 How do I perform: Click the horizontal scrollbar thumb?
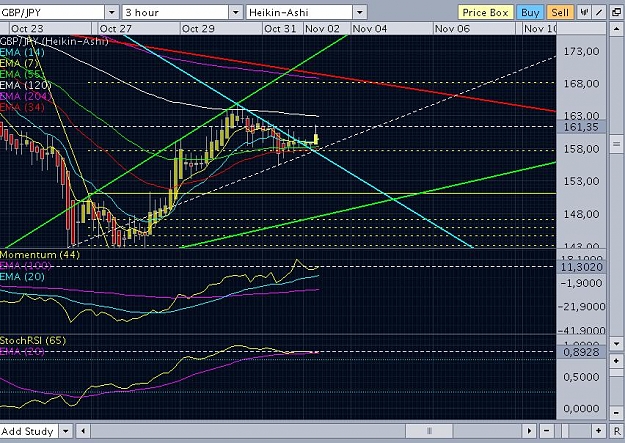(x=429, y=431)
